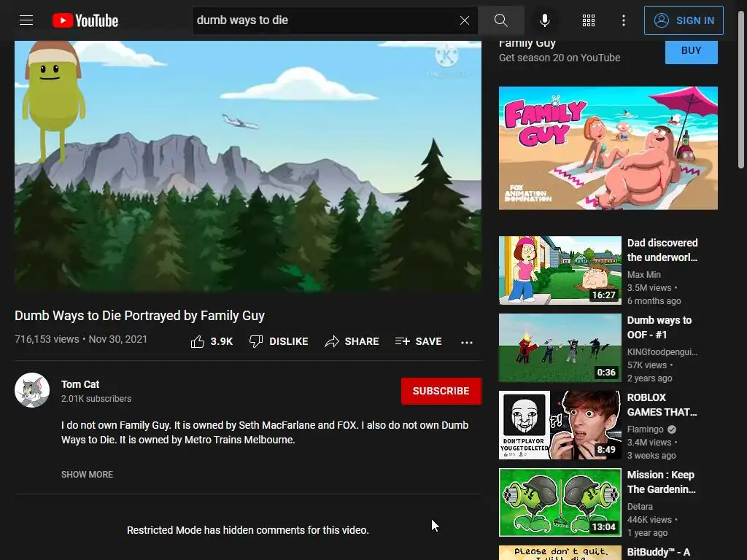Image resolution: width=747 pixels, height=560 pixels.
Task: Click the search magnifier button
Action: tap(500, 20)
